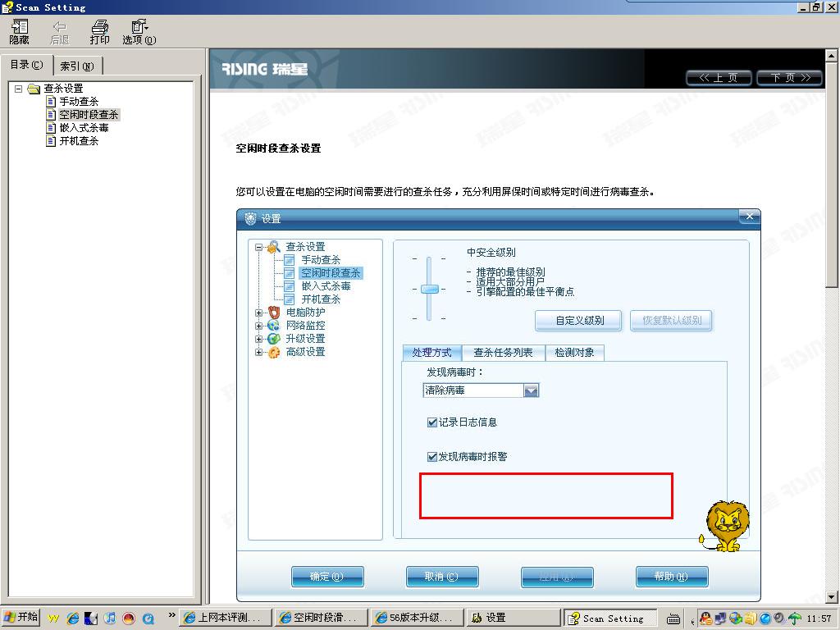Click the QQ penguin tray icon
The width and height of the screenshot is (840, 630).
coord(705,619)
